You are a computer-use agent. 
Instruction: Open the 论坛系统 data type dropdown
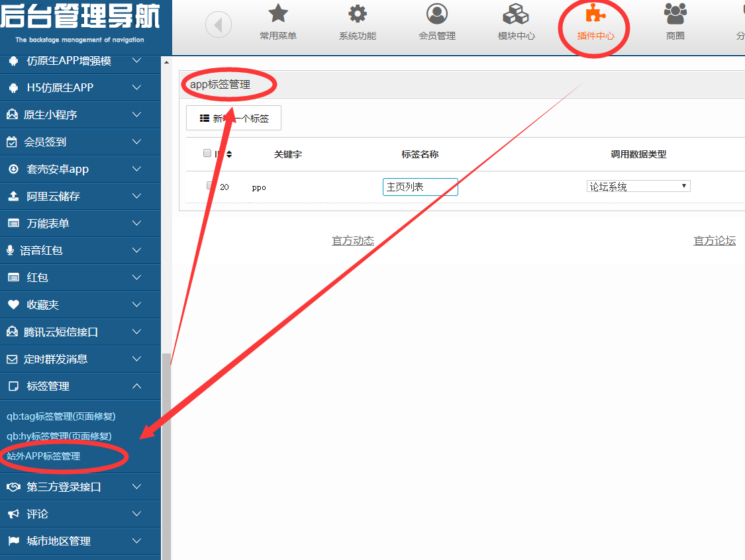coord(638,187)
